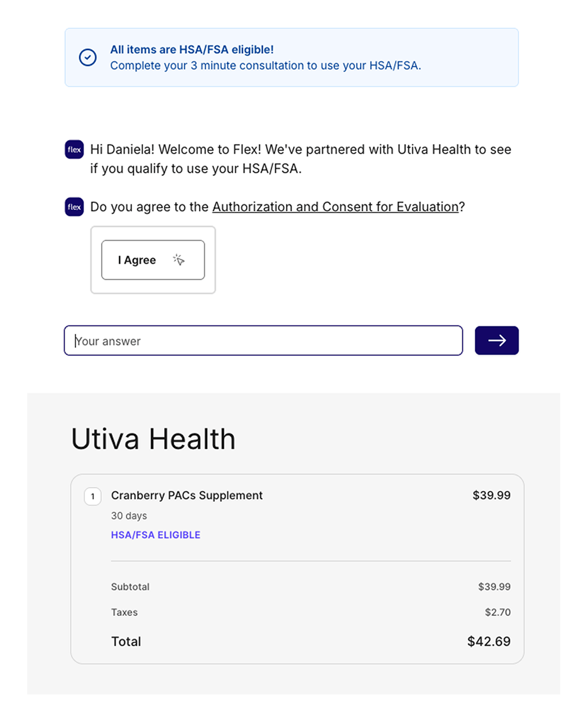Select the Cranberry PACs Supplement item name
This screenshot has height=716, width=588.
click(x=187, y=496)
